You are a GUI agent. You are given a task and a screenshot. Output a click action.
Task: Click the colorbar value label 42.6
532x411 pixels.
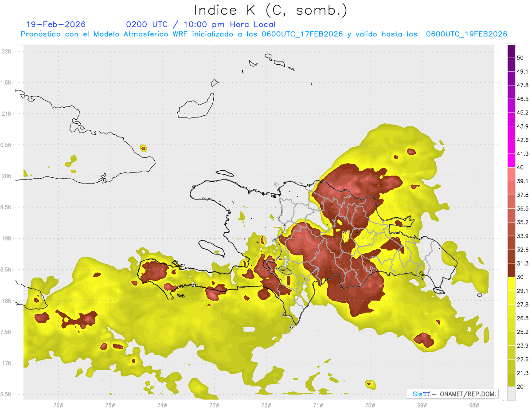click(523, 140)
